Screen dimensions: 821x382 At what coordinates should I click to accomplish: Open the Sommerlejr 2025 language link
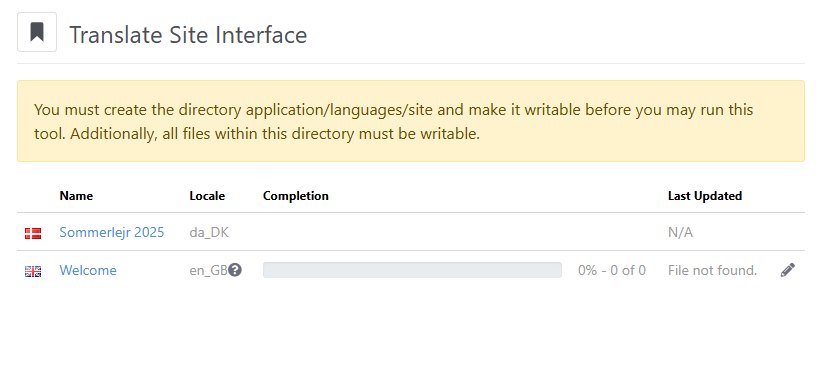(x=112, y=232)
